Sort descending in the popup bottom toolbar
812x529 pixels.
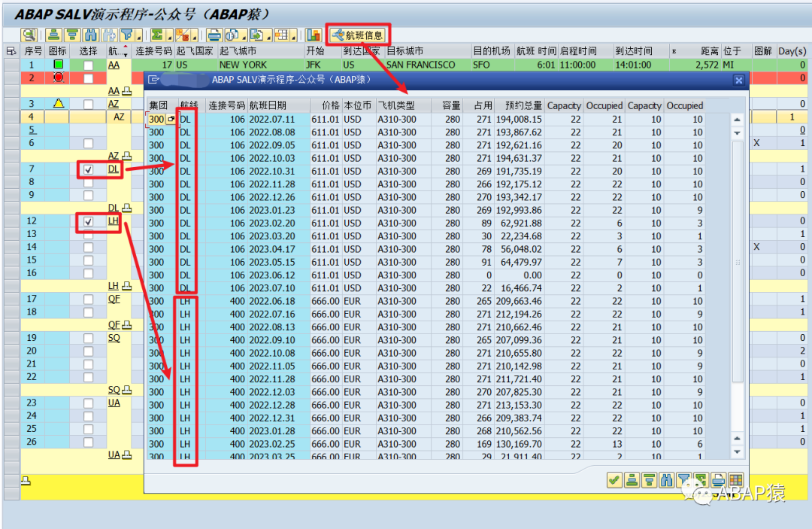[x=650, y=480]
